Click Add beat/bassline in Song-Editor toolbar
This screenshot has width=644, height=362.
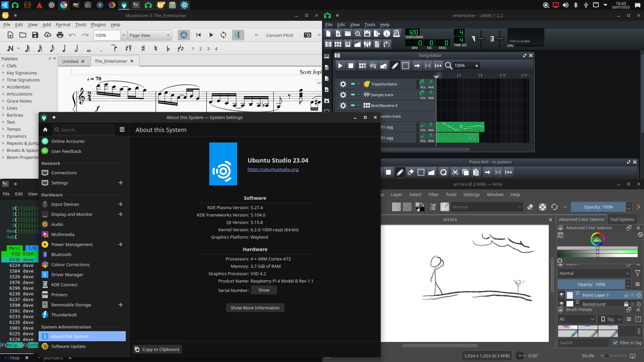click(362, 66)
